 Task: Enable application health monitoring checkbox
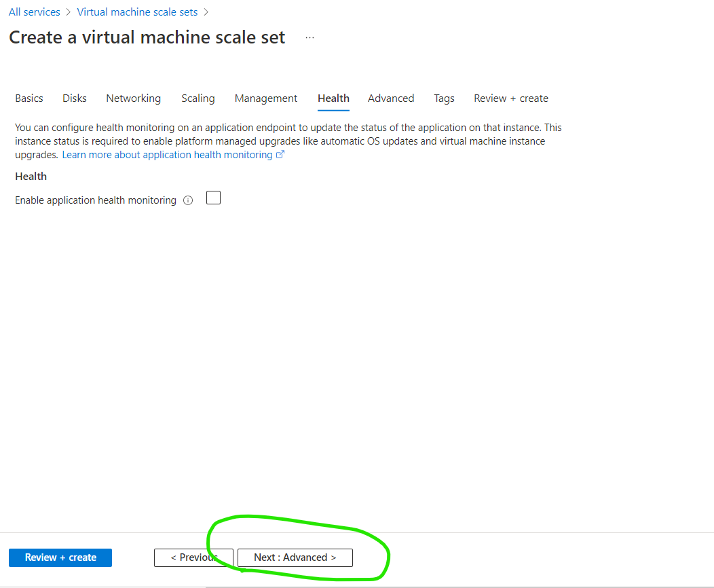[x=213, y=198]
